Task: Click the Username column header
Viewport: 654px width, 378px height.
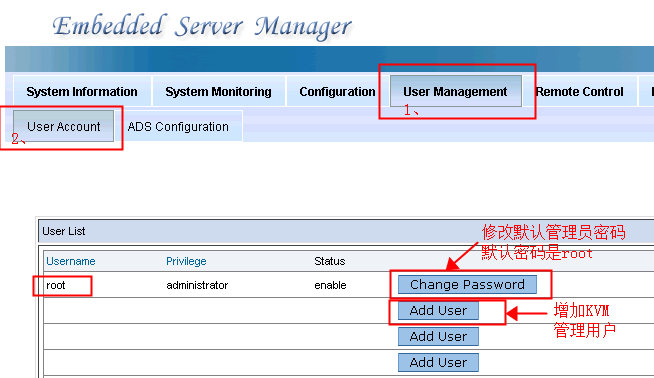Action: click(71, 261)
